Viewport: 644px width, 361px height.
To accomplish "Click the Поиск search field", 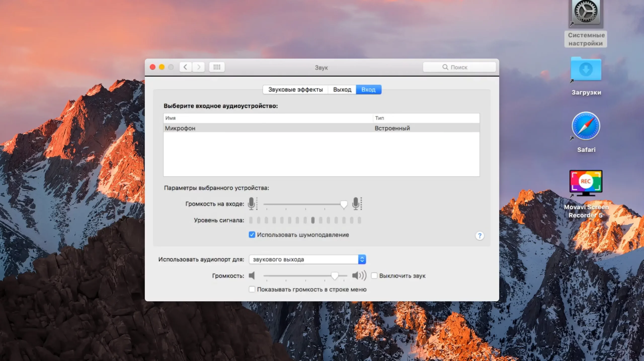I will [459, 67].
